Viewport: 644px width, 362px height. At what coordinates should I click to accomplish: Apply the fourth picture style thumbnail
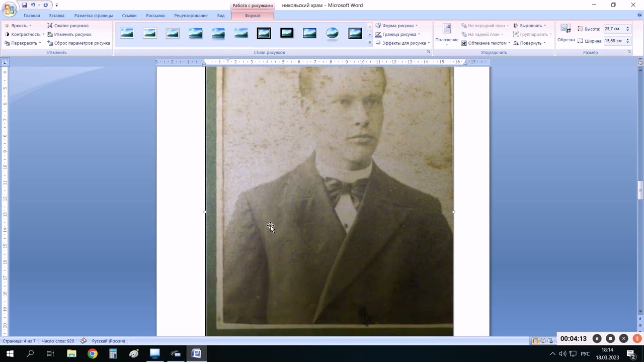click(x=196, y=34)
